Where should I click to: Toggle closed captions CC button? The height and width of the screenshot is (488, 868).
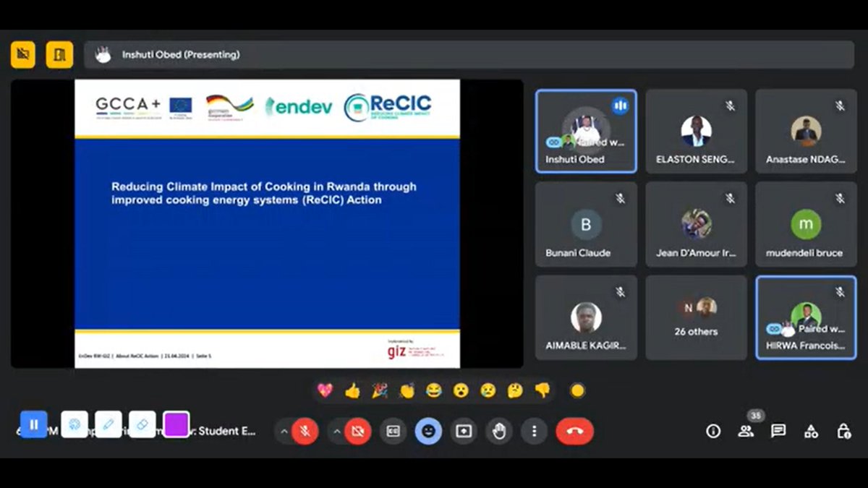(x=393, y=431)
